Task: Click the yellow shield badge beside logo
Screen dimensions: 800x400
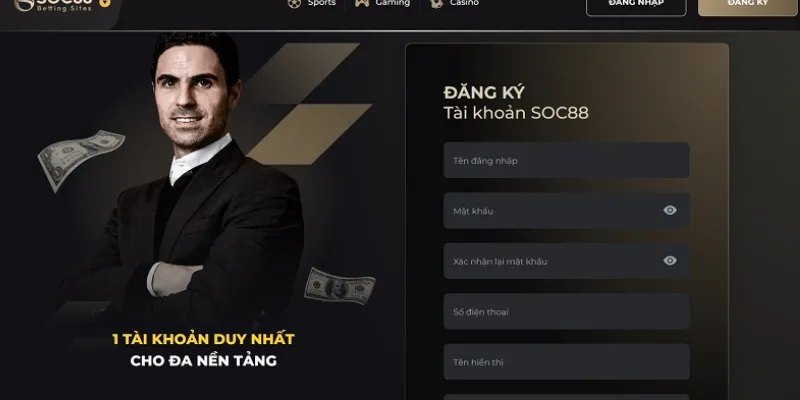Action: pyautogui.click(x=105, y=3)
